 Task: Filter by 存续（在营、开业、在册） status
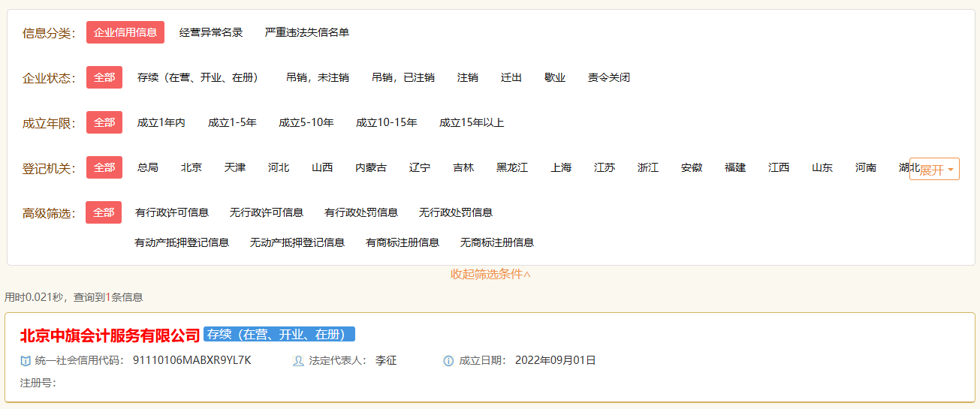198,77
